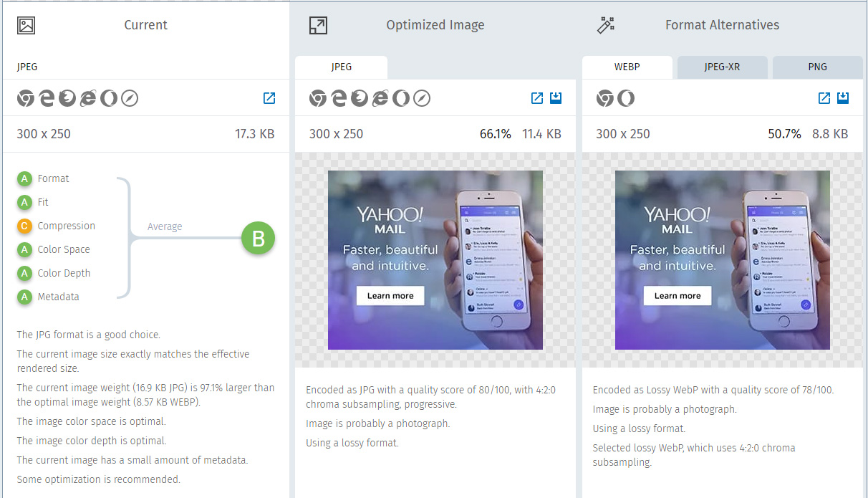Select the JPEG tab under Current
This screenshot has width=868, height=498.
click(27, 67)
